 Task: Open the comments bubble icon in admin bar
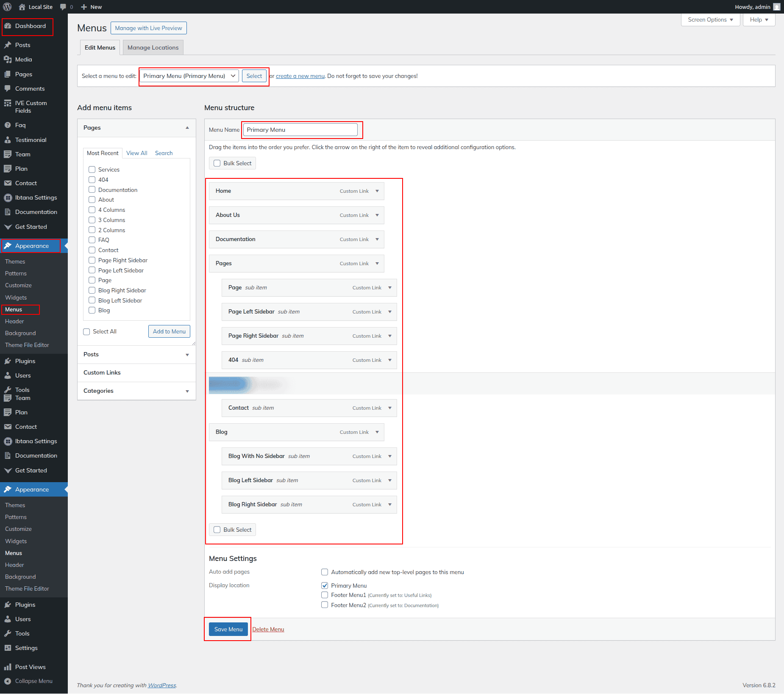63,7
